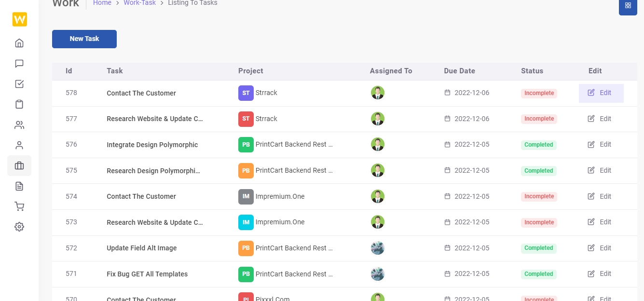The width and height of the screenshot is (644, 301).
Task: Open the shopping cart icon in sidebar
Action: click(19, 206)
